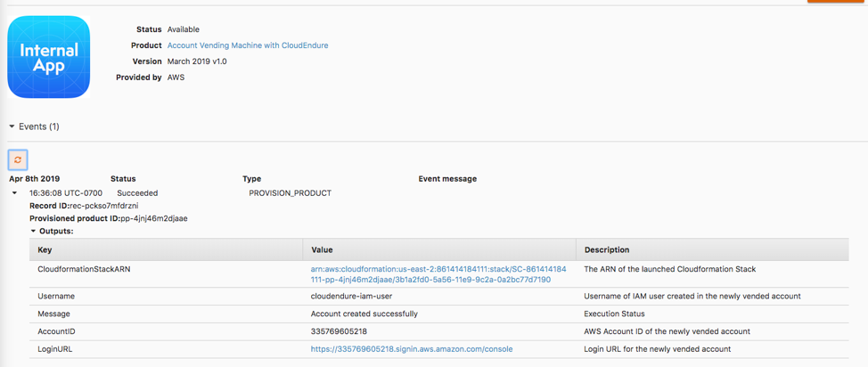Click Provisioned product ID pp-4jnj46m2djaae text
868x367 pixels.
pyautogui.click(x=109, y=218)
